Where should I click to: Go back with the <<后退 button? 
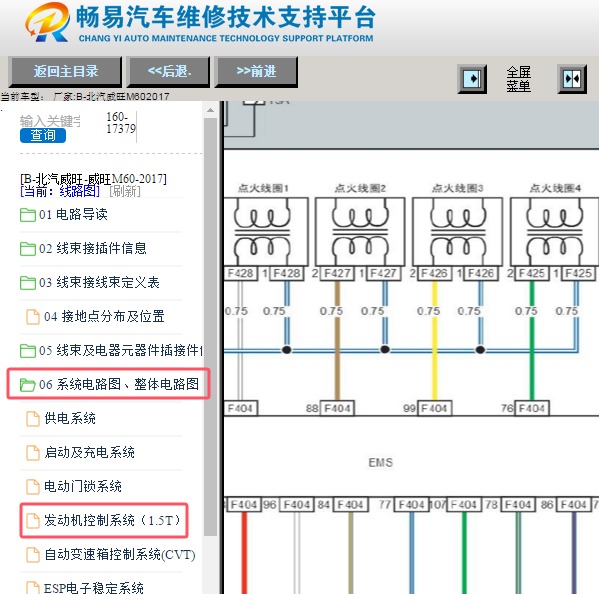click(x=168, y=71)
